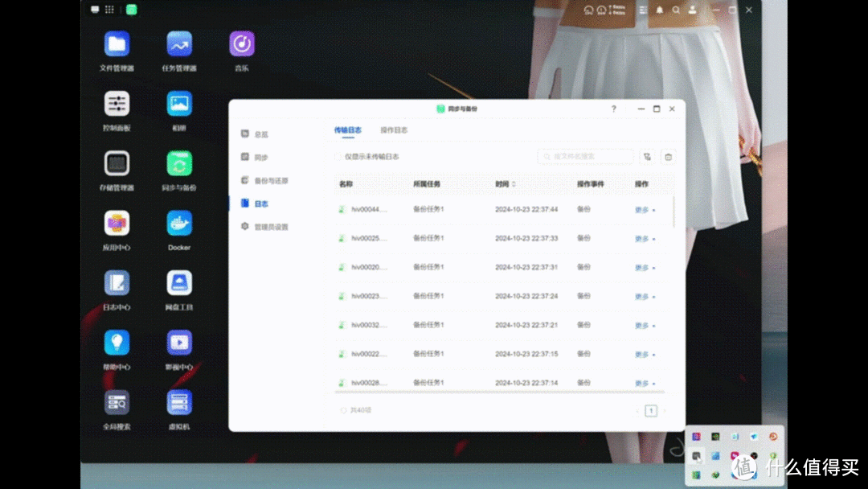The image size is (868, 489).
Task: Click the delete logs trash icon
Action: [668, 157]
